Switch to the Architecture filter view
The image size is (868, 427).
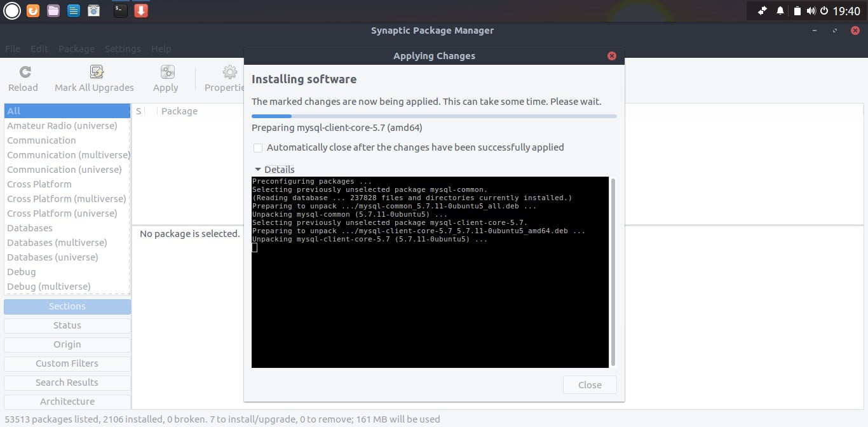pyautogui.click(x=67, y=402)
